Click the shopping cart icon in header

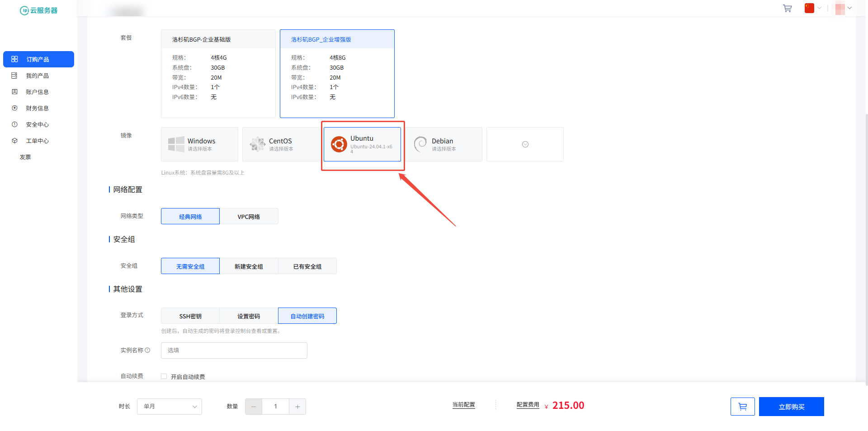point(787,8)
